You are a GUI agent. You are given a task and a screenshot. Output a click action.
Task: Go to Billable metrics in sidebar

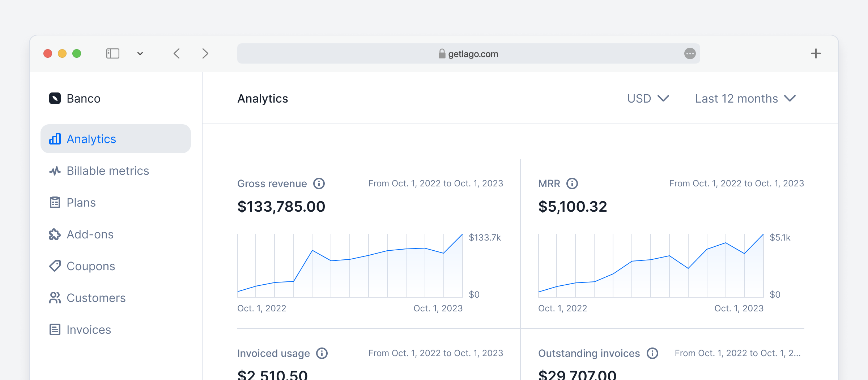click(107, 171)
